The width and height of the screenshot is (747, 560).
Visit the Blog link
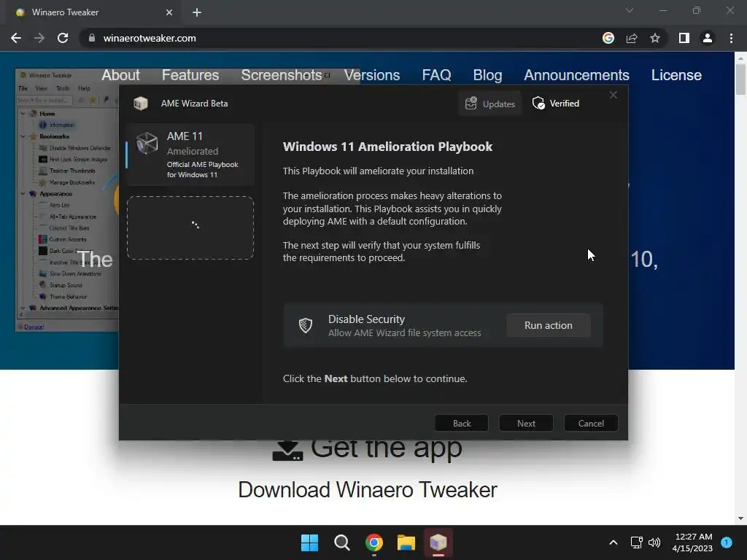tap(487, 75)
